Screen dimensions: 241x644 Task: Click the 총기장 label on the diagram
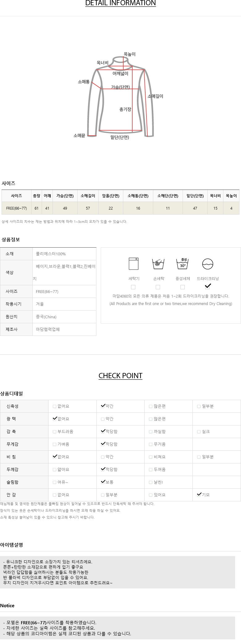coord(125,109)
